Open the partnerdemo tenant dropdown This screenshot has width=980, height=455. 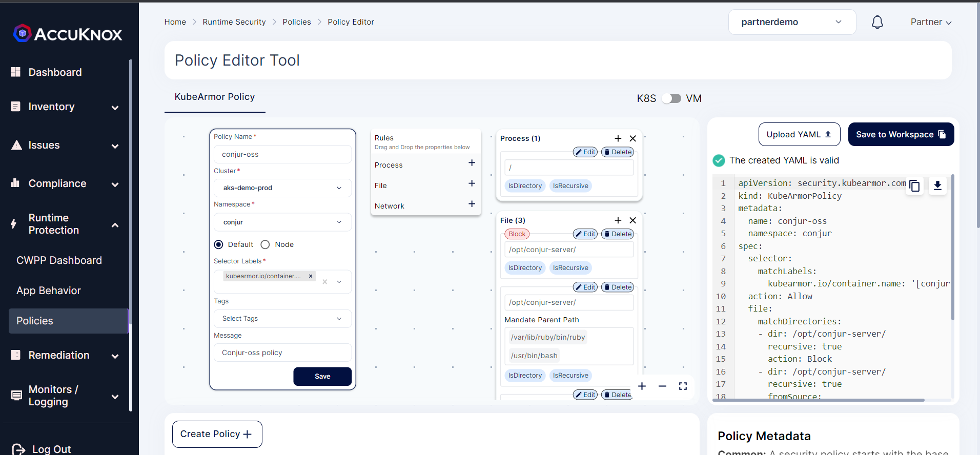tap(791, 22)
